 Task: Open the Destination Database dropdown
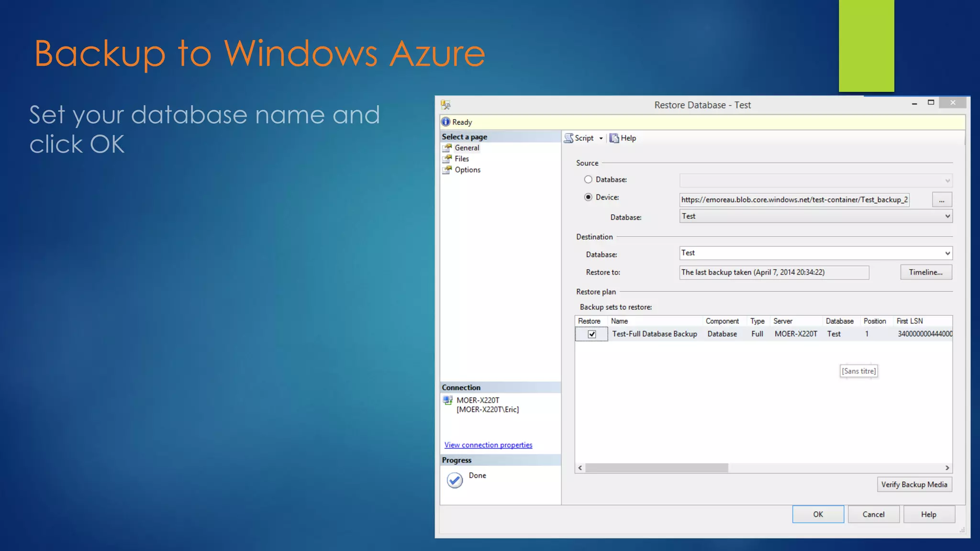tap(816, 253)
